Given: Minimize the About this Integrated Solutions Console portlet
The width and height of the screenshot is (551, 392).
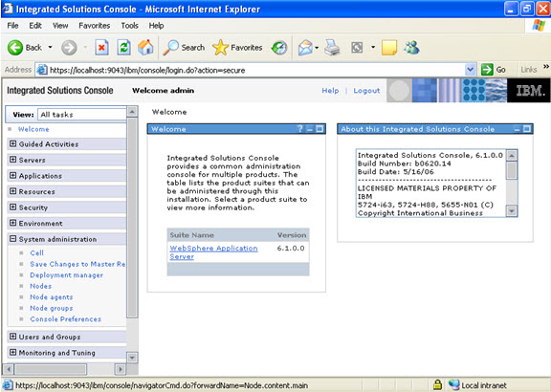Looking at the screenshot, I should [x=517, y=129].
